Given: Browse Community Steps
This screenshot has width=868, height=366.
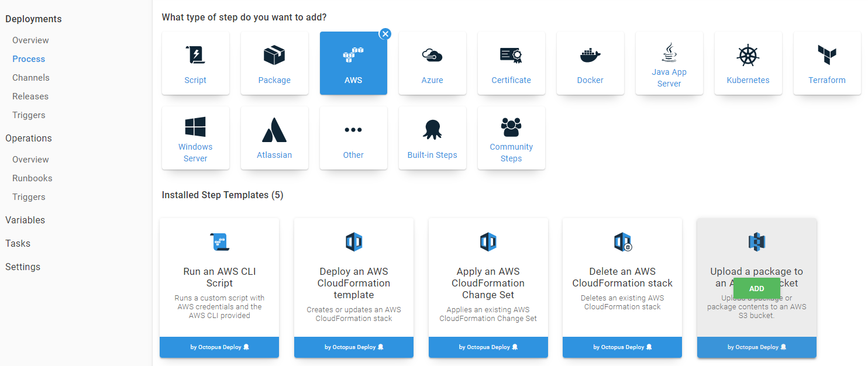Looking at the screenshot, I should (511, 137).
